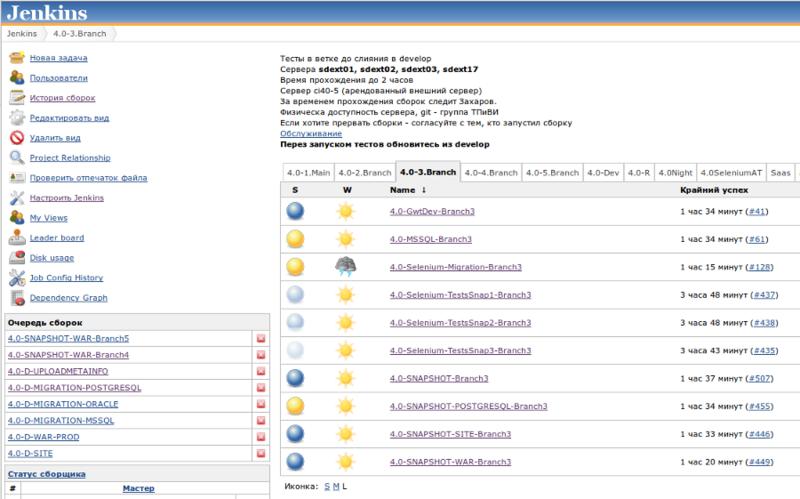Click sunny weather icon of 4.0-SNAPSHOT-Branch3
This screenshot has height=499, width=800.
[x=345, y=378]
